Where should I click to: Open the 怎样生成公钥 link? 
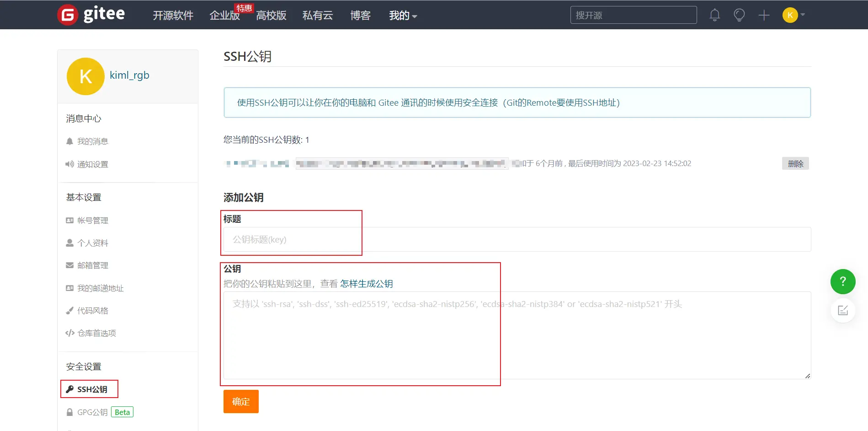coord(366,284)
